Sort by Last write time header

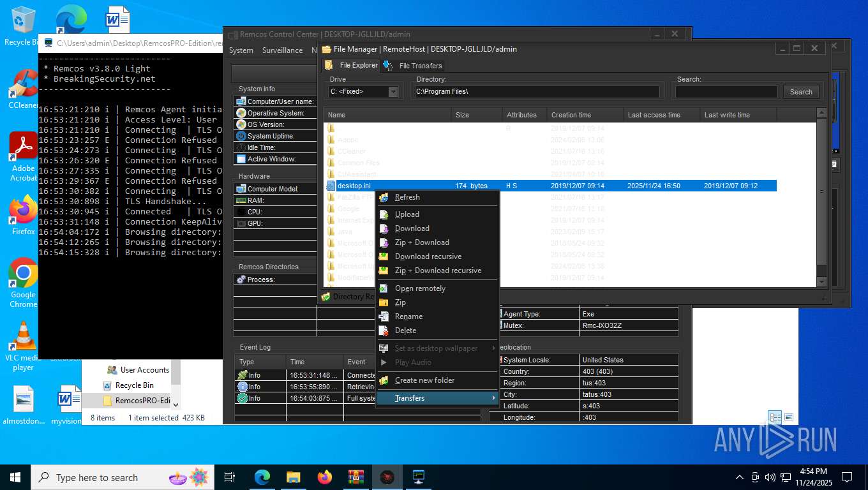click(x=738, y=115)
